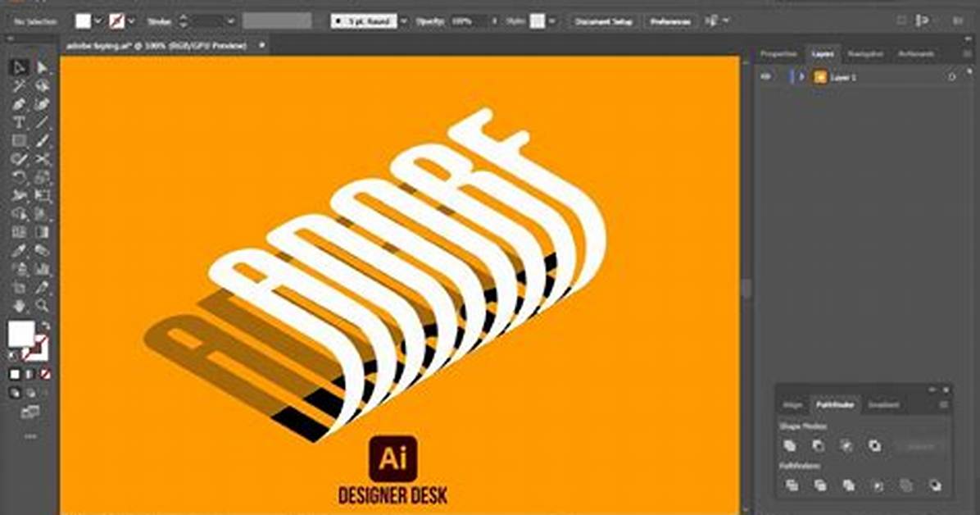Select the Type tool
Screen dimensions: 980x515
[19, 122]
